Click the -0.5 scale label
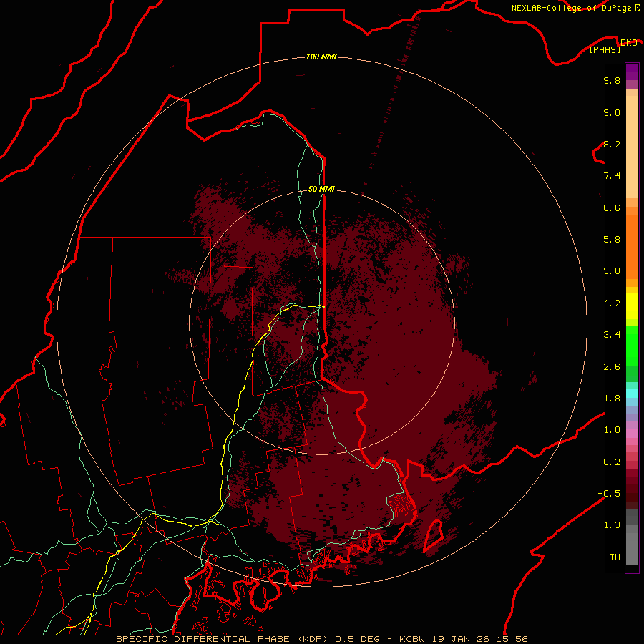This screenshot has width=644, height=644. point(609,494)
